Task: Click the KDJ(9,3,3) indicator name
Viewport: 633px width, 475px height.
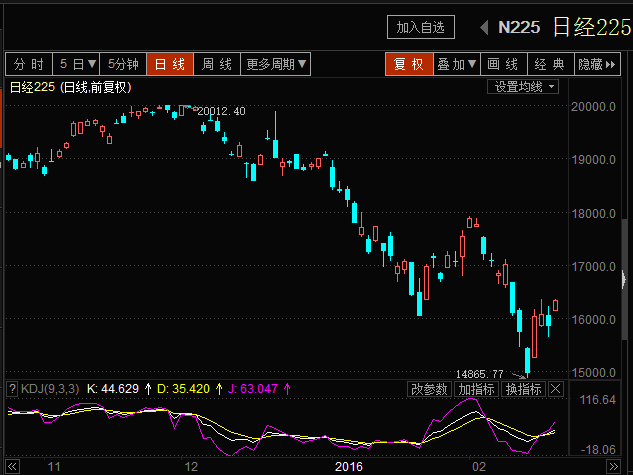Action: (50, 389)
